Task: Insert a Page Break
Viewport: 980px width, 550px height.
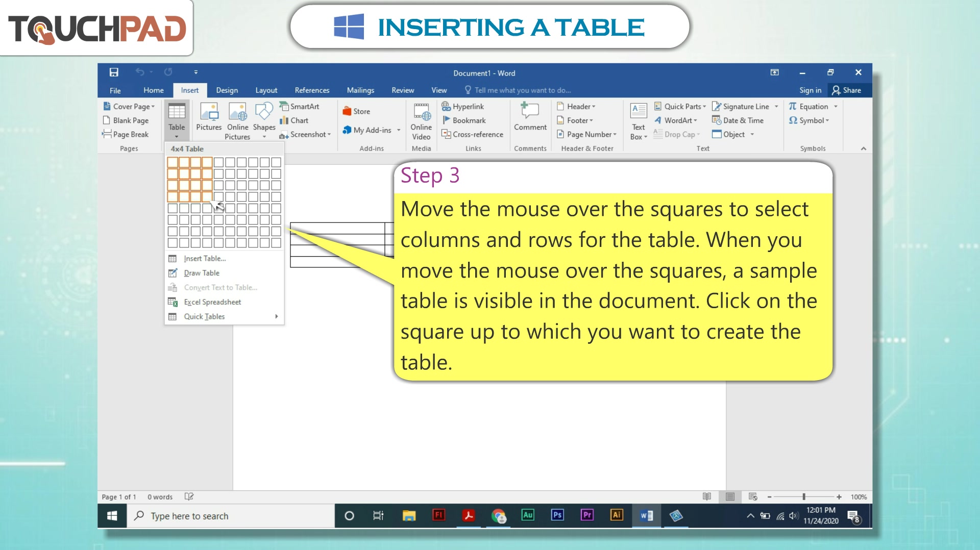Action: pos(126,134)
